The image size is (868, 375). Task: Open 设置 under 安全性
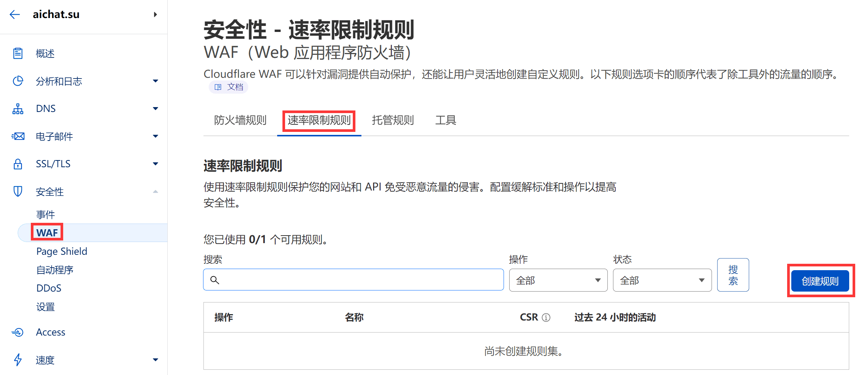46,307
